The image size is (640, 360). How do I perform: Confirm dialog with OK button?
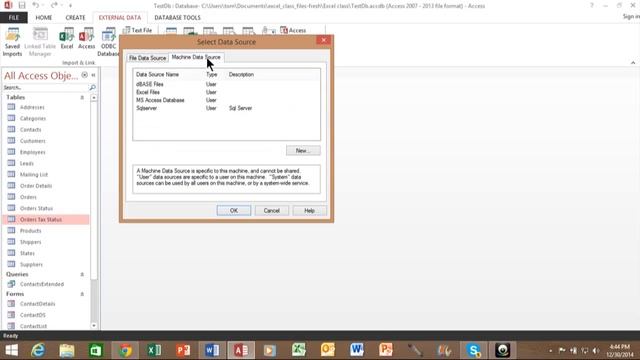[234, 211]
